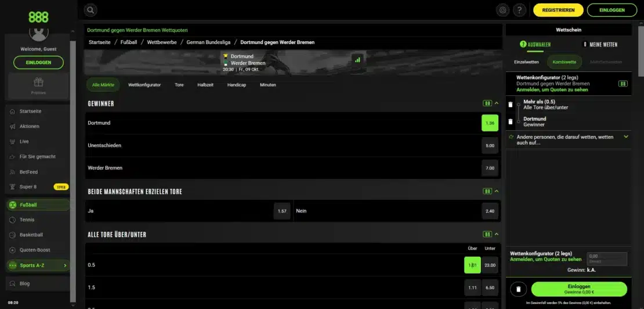Screen dimensions: 644x309
Task: Click the Live icon in sidebar
Action: pos(12,141)
